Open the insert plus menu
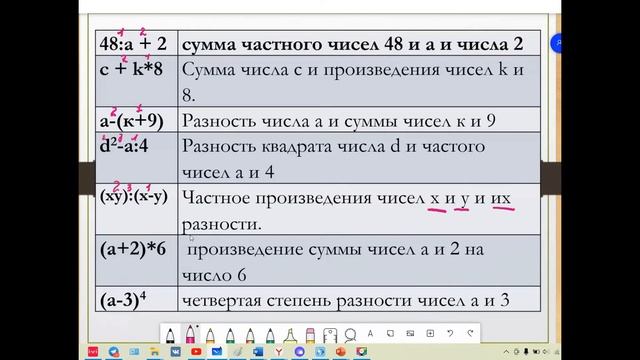640x360 pixels. tap(430, 333)
